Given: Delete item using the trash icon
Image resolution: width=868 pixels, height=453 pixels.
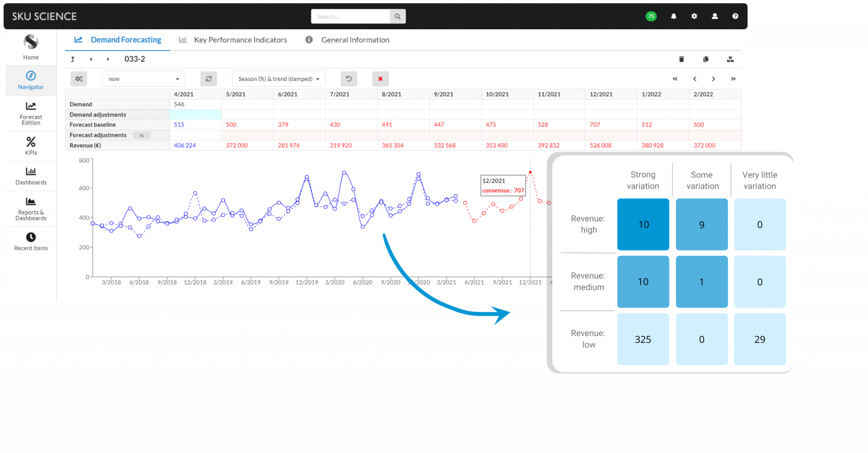Looking at the screenshot, I should (x=682, y=59).
